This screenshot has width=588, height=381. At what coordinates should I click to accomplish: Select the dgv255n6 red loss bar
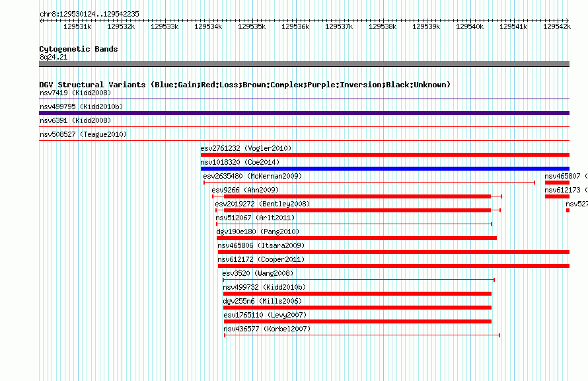click(357, 308)
